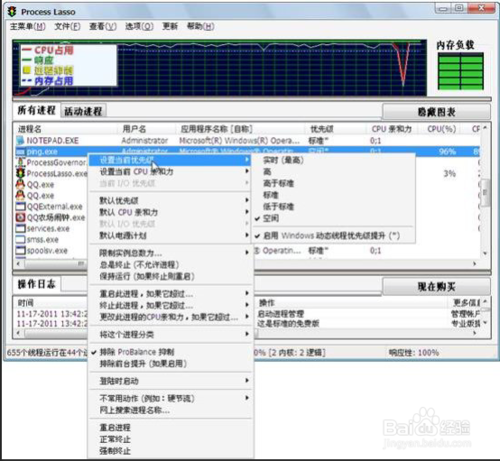Image resolution: width=500 pixels, height=461 pixels.
Task: Click the services.exe process icon
Action: (x=21, y=228)
